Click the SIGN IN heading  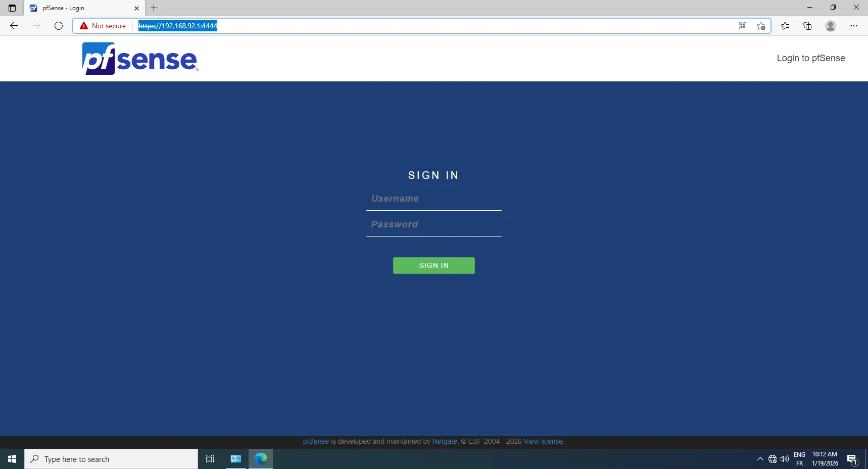click(433, 175)
